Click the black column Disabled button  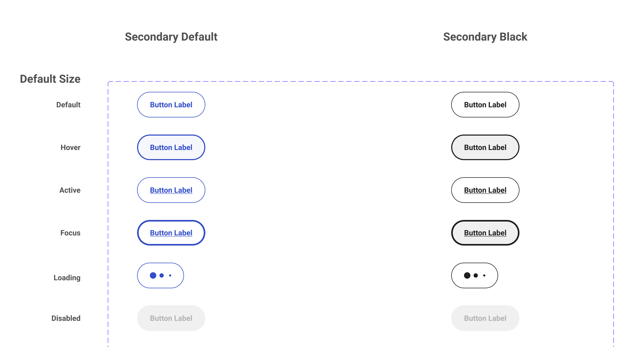tap(485, 318)
